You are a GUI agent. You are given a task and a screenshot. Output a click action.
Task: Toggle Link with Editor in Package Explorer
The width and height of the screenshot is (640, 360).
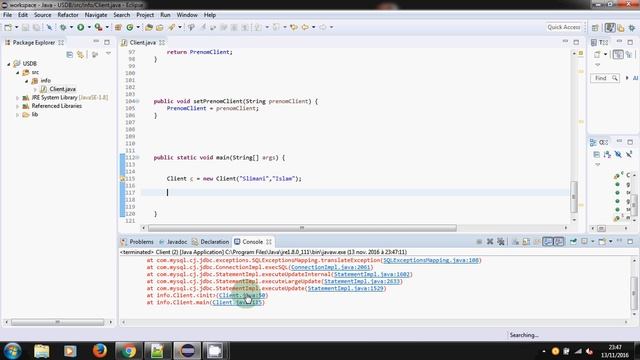tap(80, 54)
